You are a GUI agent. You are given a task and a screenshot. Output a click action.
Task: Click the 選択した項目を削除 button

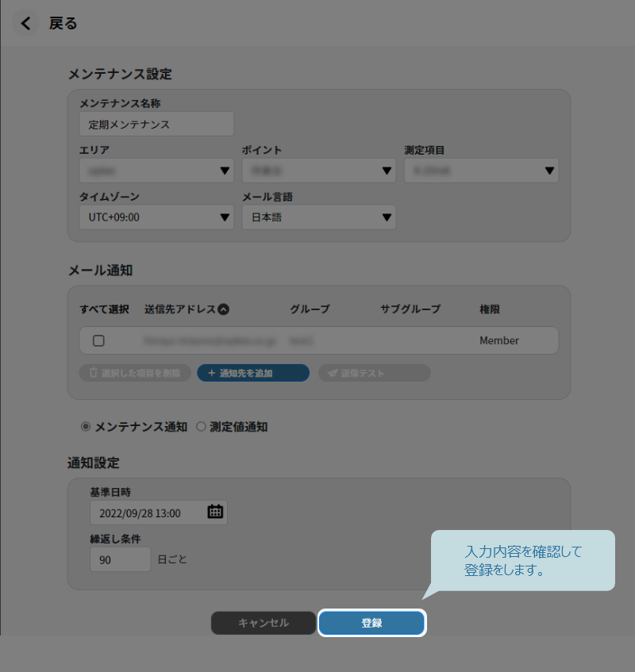(x=135, y=373)
